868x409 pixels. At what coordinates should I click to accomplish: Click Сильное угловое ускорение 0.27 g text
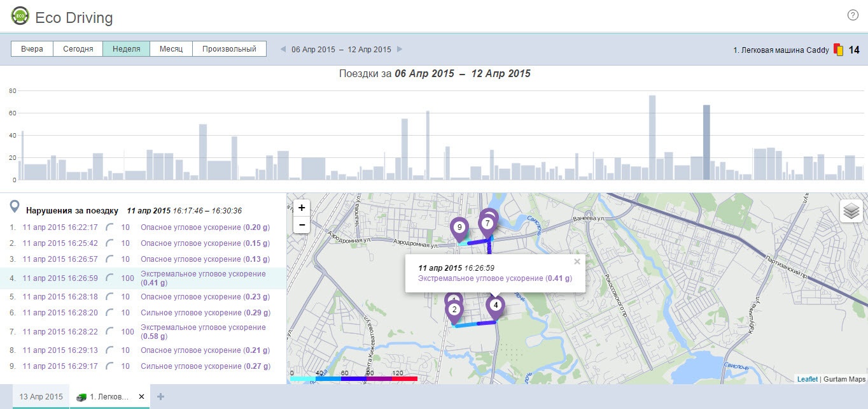click(206, 366)
